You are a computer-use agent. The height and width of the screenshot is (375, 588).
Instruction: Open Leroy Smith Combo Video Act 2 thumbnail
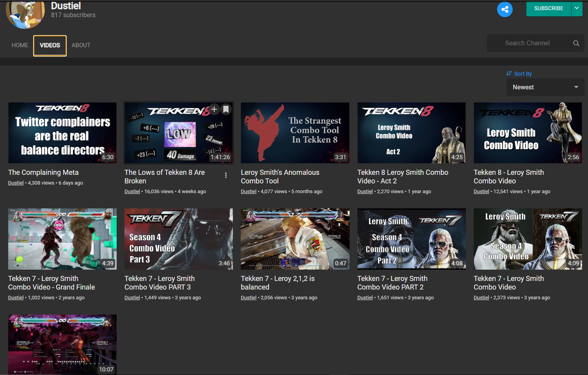[411, 133]
